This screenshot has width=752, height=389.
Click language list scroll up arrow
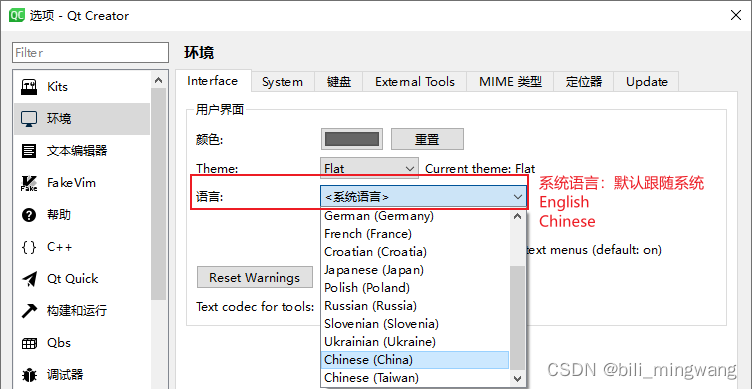click(x=517, y=216)
